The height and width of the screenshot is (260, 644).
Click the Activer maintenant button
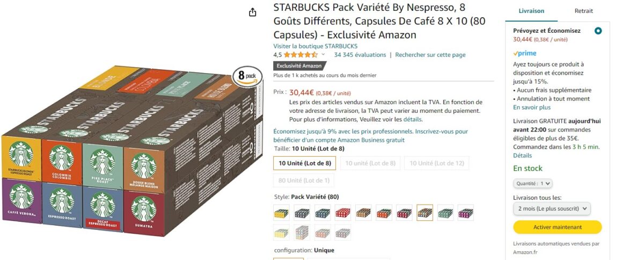557,227
